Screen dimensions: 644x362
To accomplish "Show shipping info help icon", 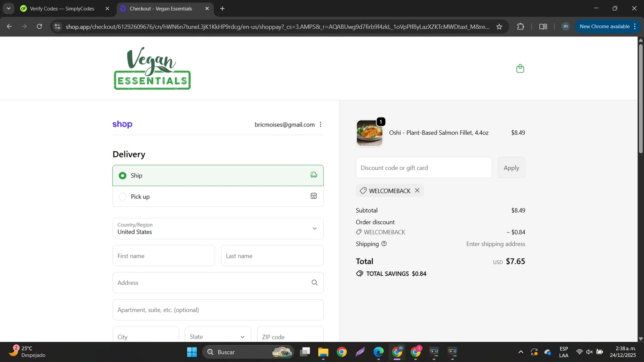I will (384, 244).
